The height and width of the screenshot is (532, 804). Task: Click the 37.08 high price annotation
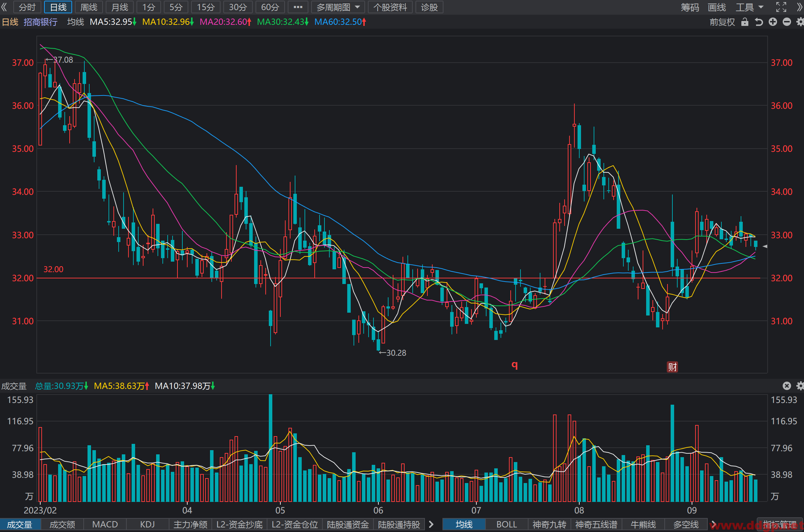coord(60,60)
